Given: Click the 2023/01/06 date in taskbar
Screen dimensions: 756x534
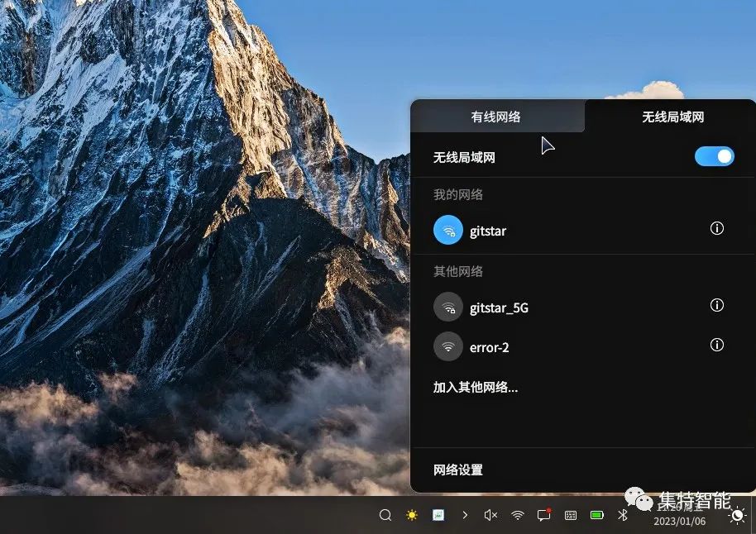Looking at the screenshot, I should 679,522.
